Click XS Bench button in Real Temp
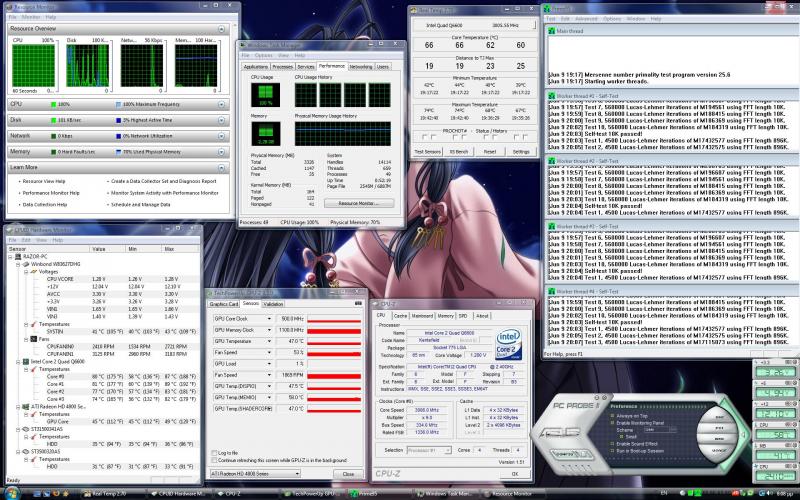 459,152
